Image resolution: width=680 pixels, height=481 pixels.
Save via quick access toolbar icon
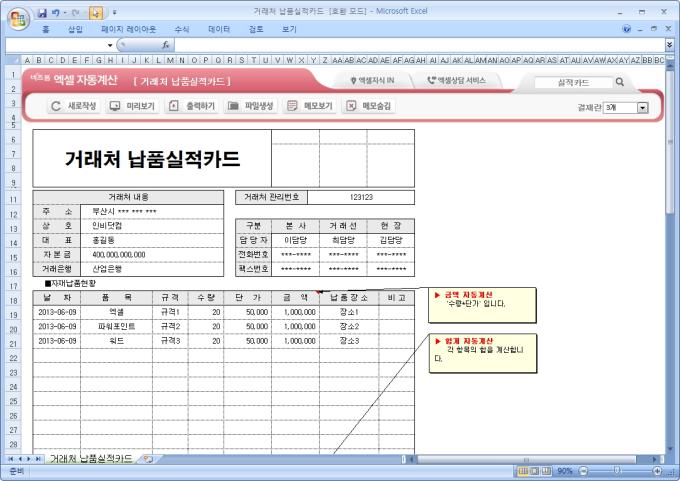(x=42, y=13)
